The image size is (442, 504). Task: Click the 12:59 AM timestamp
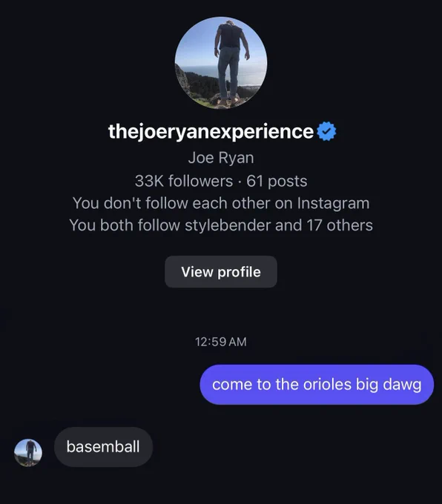pos(221,342)
